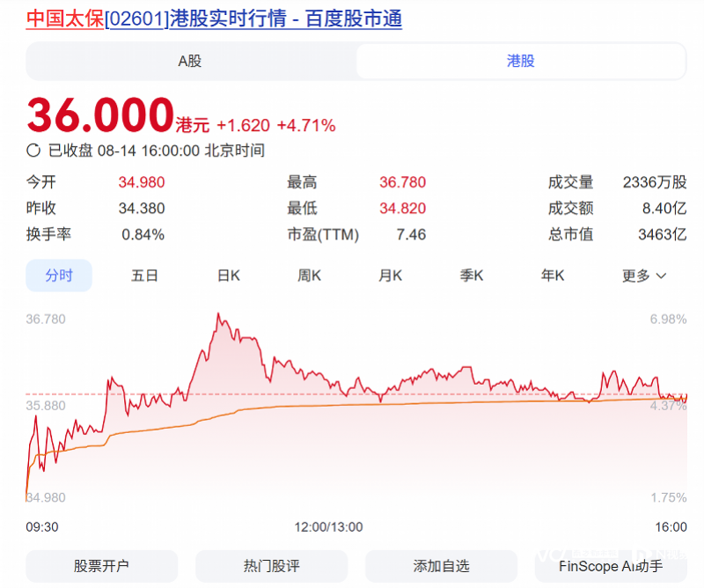The width and height of the screenshot is (704, 588).
Task: Click the percent change +4.71%
Action: pyautogui.click(x=306, y=126)
